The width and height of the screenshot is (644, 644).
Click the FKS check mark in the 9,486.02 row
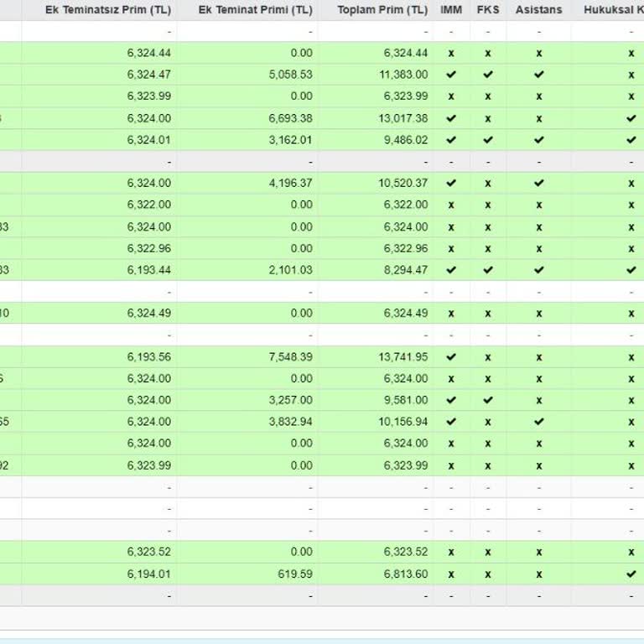click(488, 140)
